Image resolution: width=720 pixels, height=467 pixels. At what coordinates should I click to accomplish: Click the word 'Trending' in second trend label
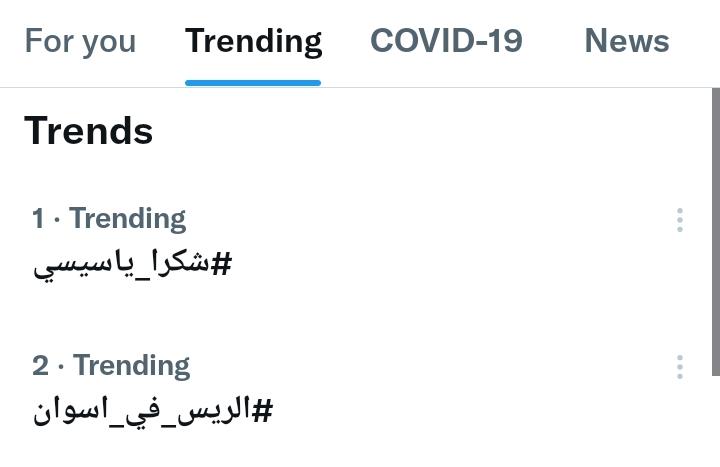(131, 365)
